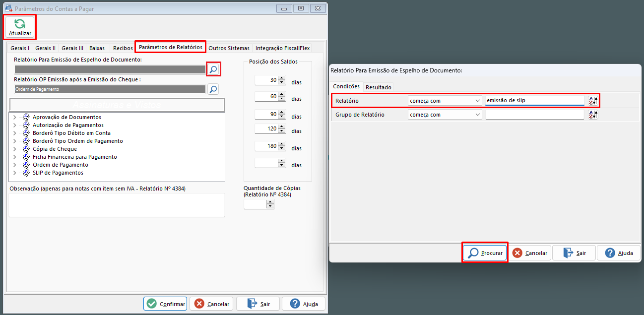
Task: Click Sair in the search dialog
Action: coord(574,252)
